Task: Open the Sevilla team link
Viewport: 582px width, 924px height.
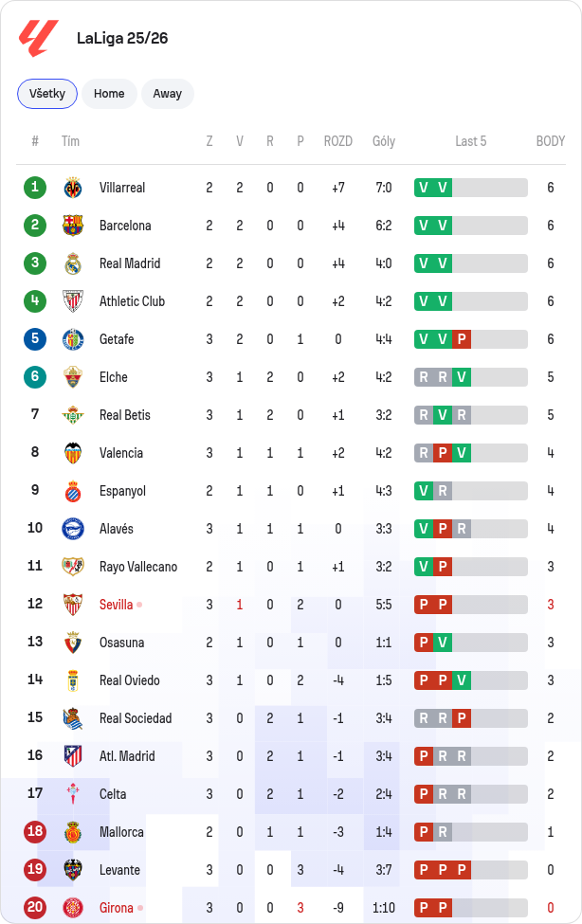Action: (x=117, y=605)
